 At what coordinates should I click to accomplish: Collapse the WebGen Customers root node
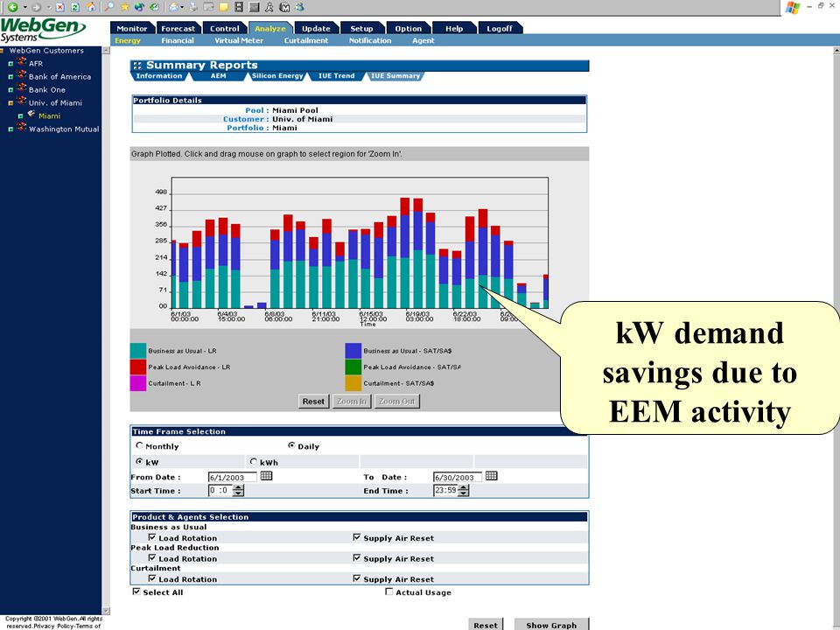coord(2,51)
